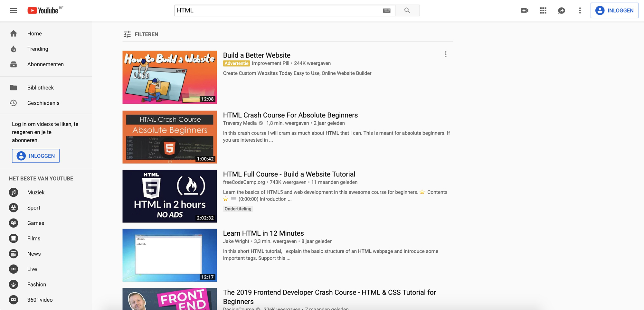Expand the FILTEREN options
This screenshot has height=310, width=644.
(141, 34)
